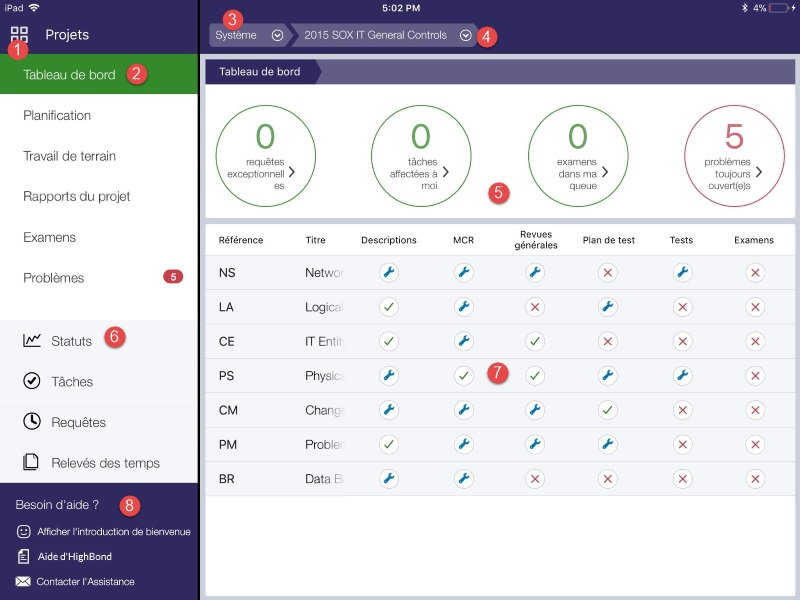This screenshot has width=800, height=600.
Task: Open the Projets grid icon
Action: pyautogui.click(x=19, y=34)
